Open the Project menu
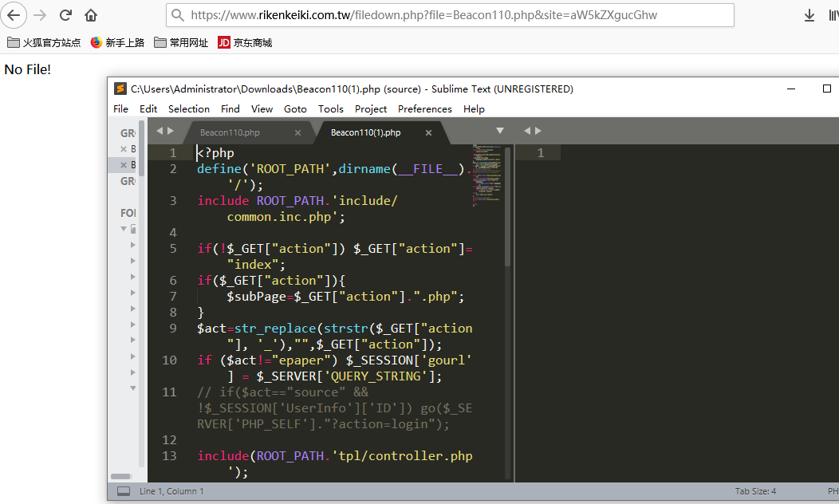The image size is (839, 504). [370, 109]
